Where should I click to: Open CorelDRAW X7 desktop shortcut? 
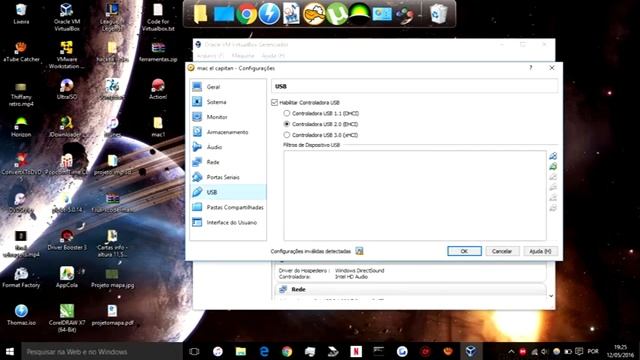[x=67, y=318]
